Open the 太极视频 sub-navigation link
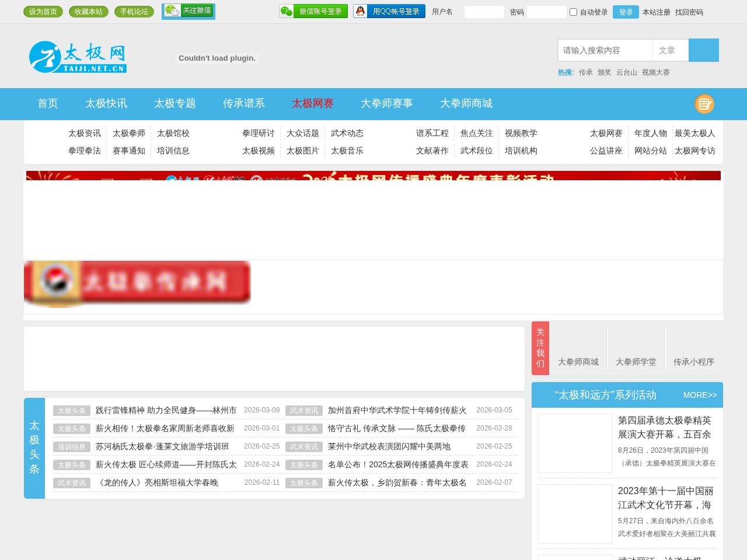 tap(258, 151)
